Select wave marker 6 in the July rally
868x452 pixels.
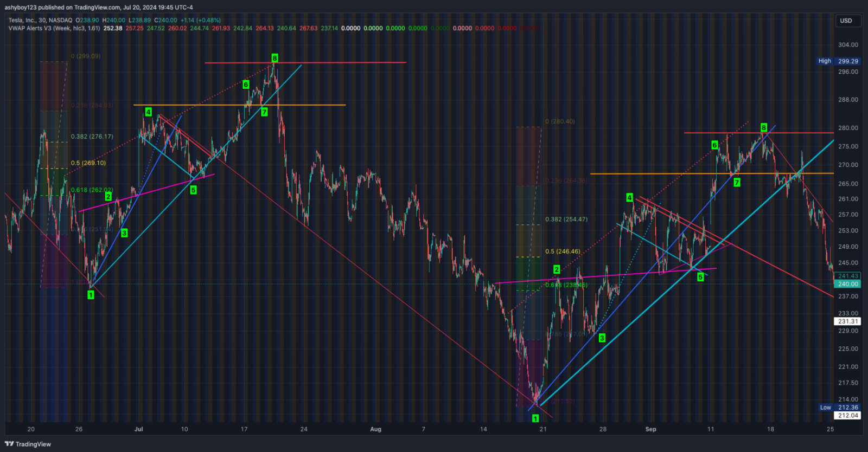(x=246, y=85)
